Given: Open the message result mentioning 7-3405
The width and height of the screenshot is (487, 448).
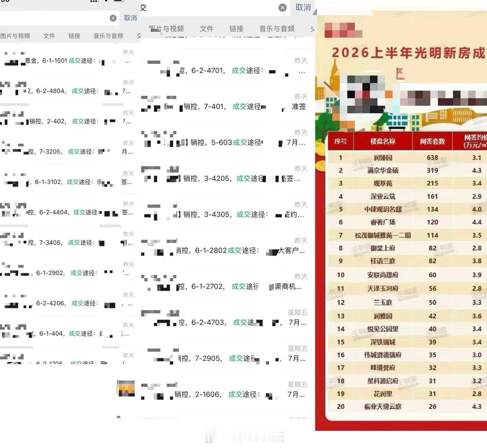Looking at the screenshot, I should 70,240.
